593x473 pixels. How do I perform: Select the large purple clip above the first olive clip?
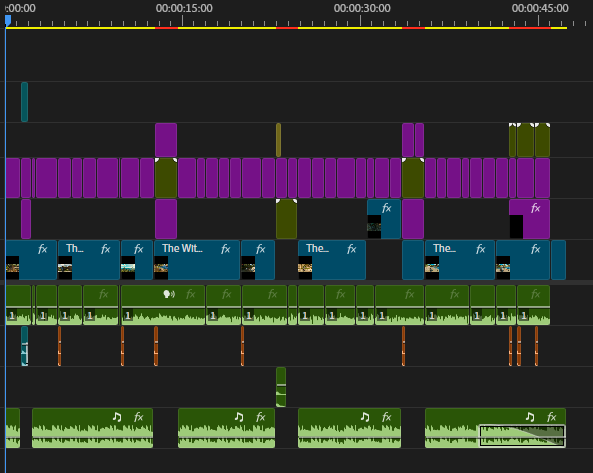[x=166, y=140]
